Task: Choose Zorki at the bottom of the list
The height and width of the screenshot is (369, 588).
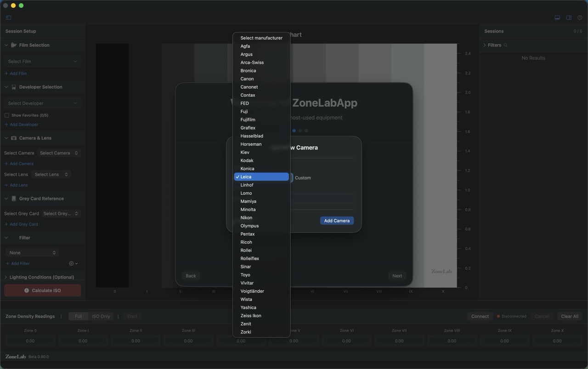Action: pos(261,332)
